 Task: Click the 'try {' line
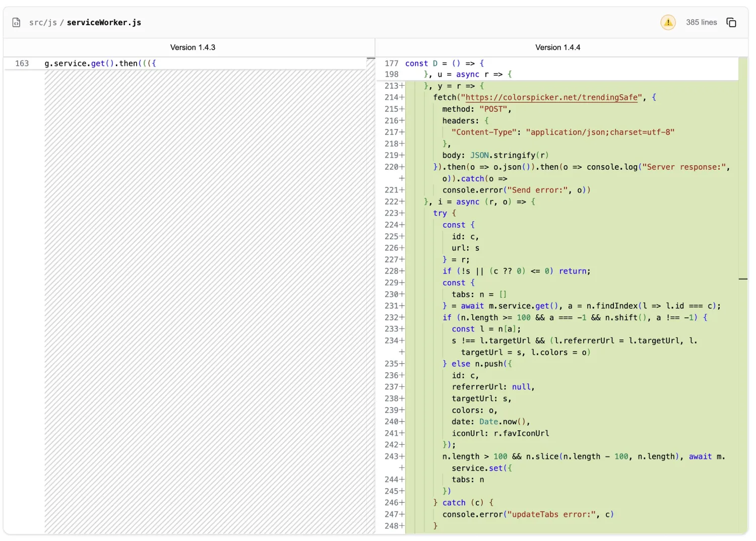click(x=445, y=214)
